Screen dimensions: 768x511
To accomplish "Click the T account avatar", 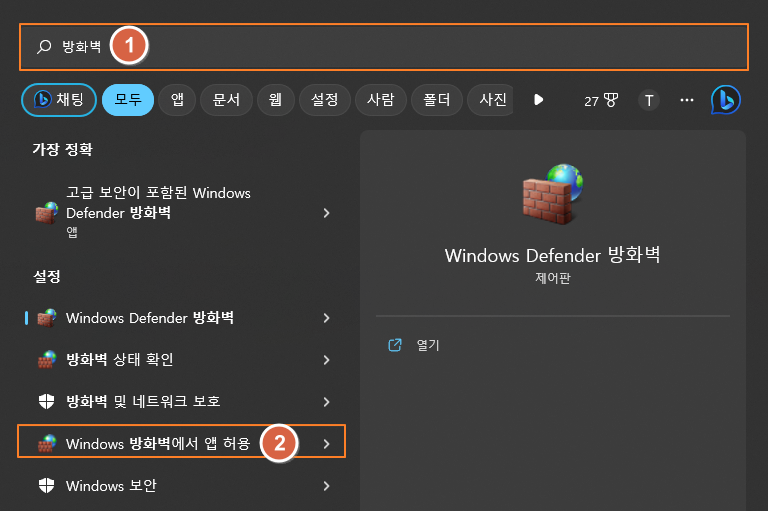I will 649,100.
